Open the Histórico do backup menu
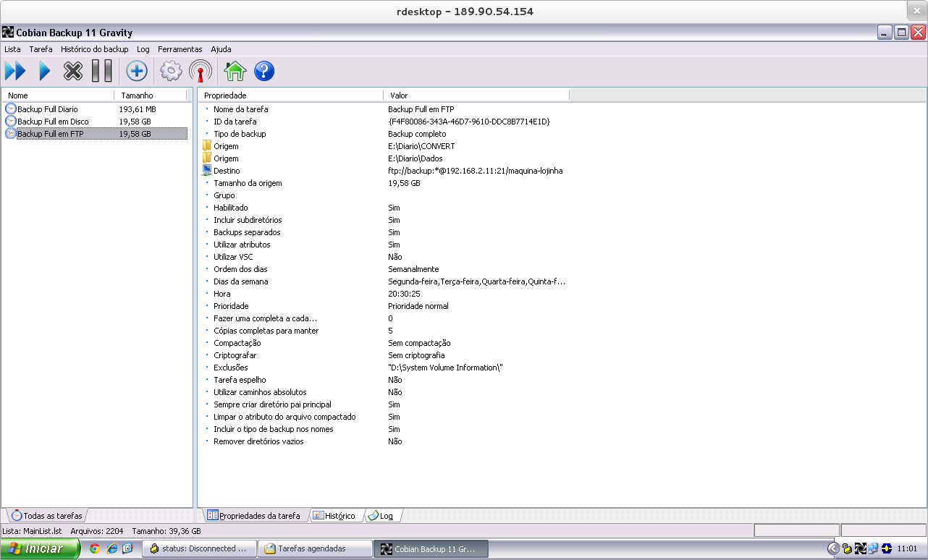The image size is (928, 560). 94,49
